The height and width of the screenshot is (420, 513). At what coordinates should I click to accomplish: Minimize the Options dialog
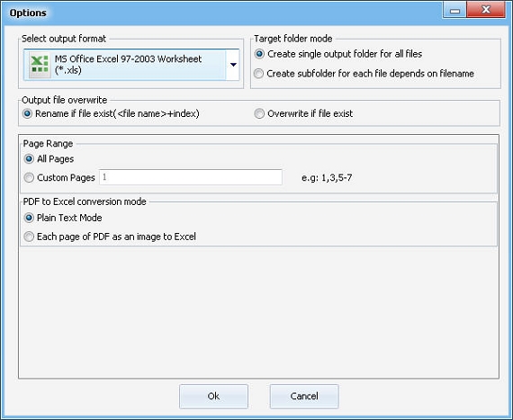[x=454, y=10]
